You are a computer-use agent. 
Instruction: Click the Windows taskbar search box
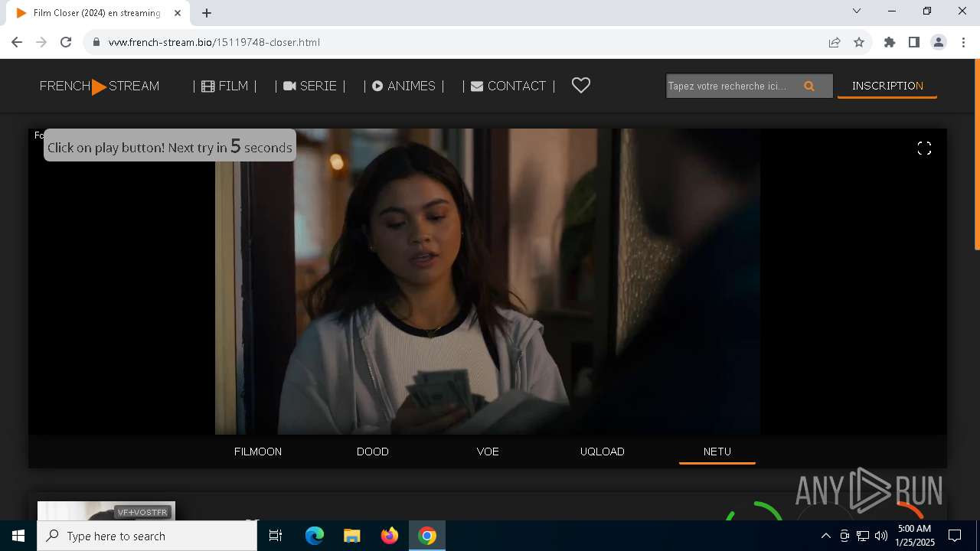pyautogui.click(x=147, y=536)
